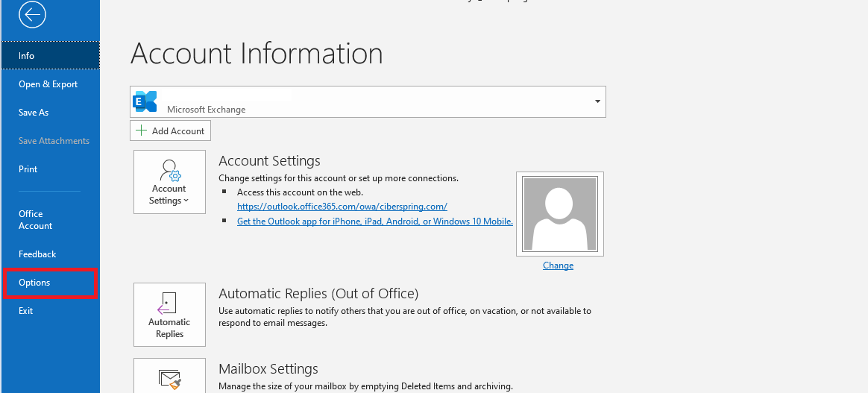Image resolution: width=868 pixels, height=393 pixels.
Task: Expand the account selector dropdown arrow
Action: tap(597, 101)
